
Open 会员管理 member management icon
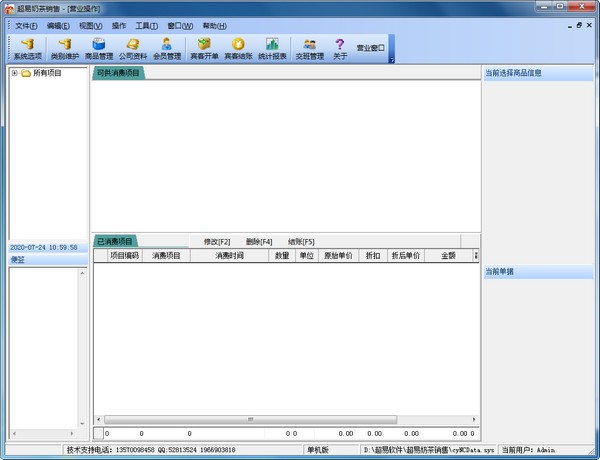pyautogui.click(x=167, y=49)
